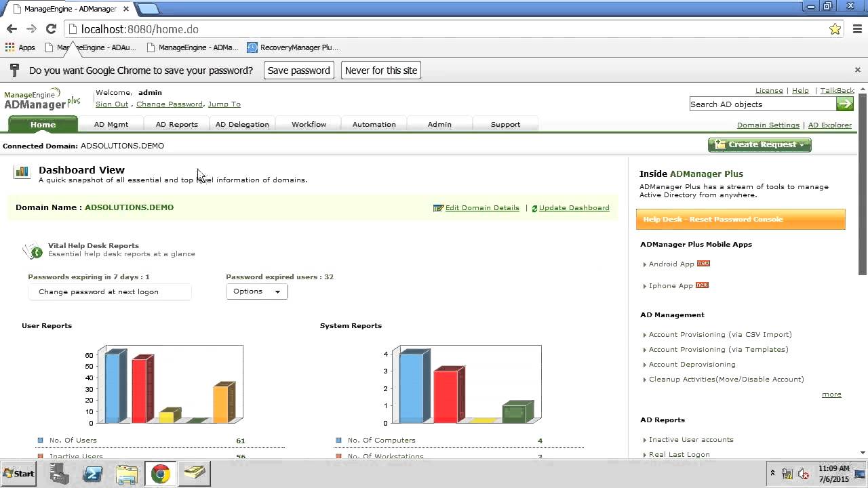
Task: Open File Explorer from taskbar
Action: click(x=127, y=474)
